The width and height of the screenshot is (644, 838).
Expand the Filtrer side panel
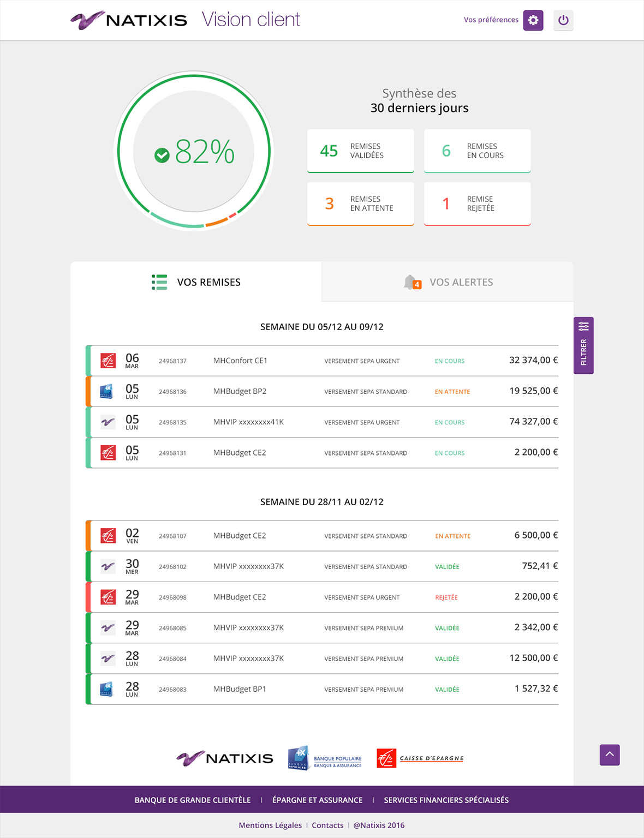pos(583,345)
